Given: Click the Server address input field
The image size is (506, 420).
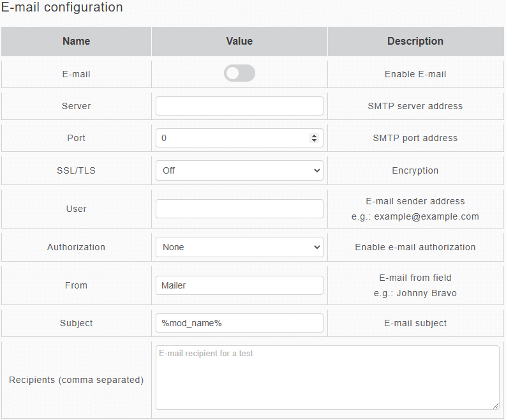Looking at the screenshot, I should click(x=239, y=106).
